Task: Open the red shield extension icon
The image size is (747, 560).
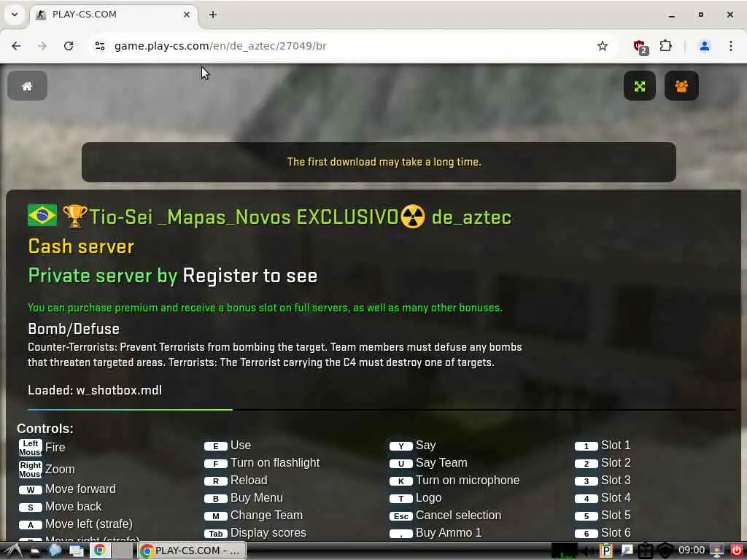Action: coord(640,47)
